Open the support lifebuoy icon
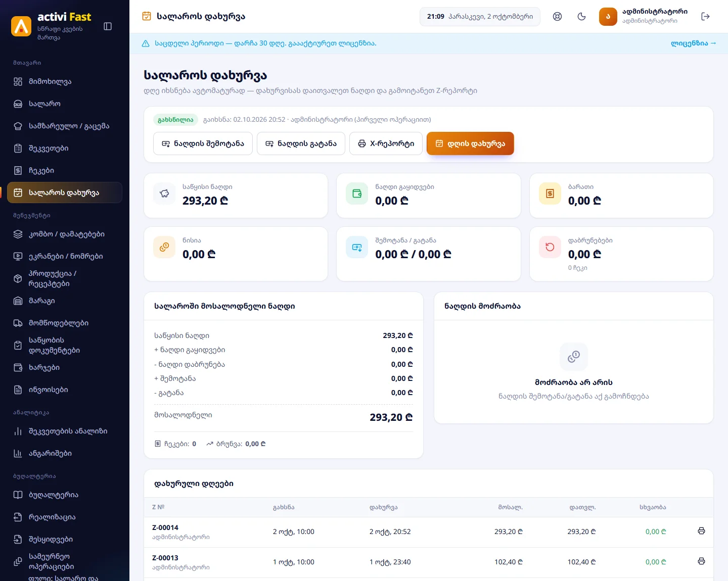The image size is (728, 581). (558, 17)
